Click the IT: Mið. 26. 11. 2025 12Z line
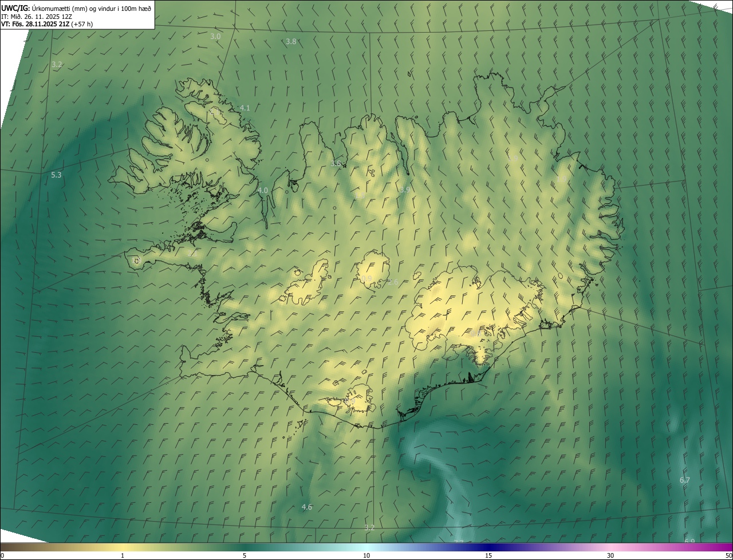Viewport: 733px width, 560px height. point(37,16)
